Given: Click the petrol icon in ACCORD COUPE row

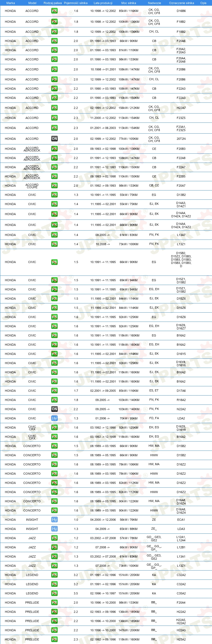Looking at the screenshot, I should (x=54, y=186).
